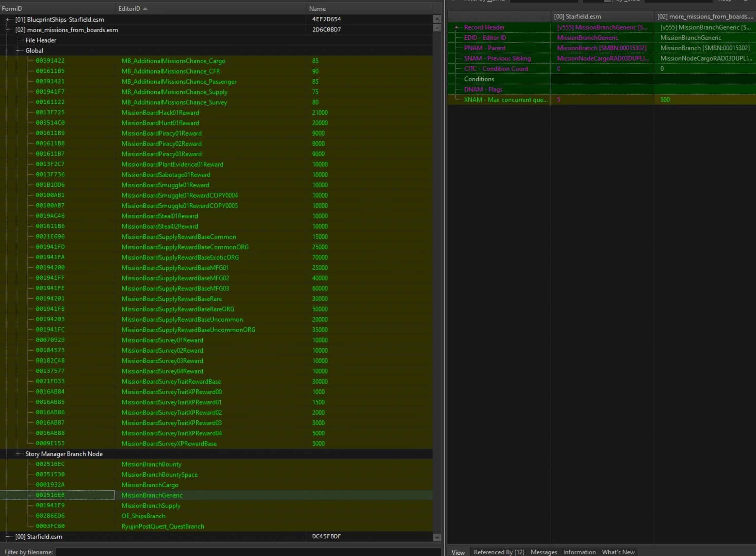Click the vertical scrollbar thumb in the tree
The width and height of the screenshot is (756, 556).
point(437,28)
